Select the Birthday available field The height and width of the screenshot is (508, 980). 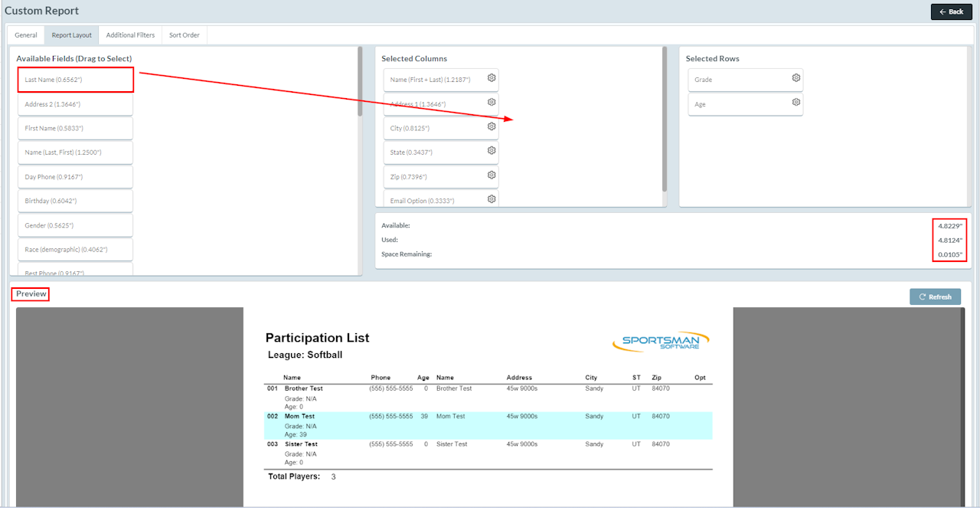pyautogui.click(x=76, y=201)
